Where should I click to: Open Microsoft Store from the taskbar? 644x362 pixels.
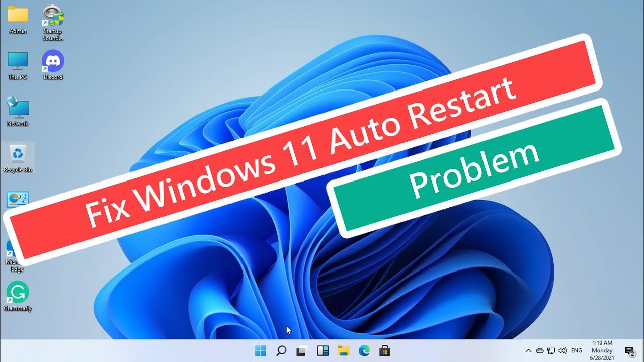(384, 351)
